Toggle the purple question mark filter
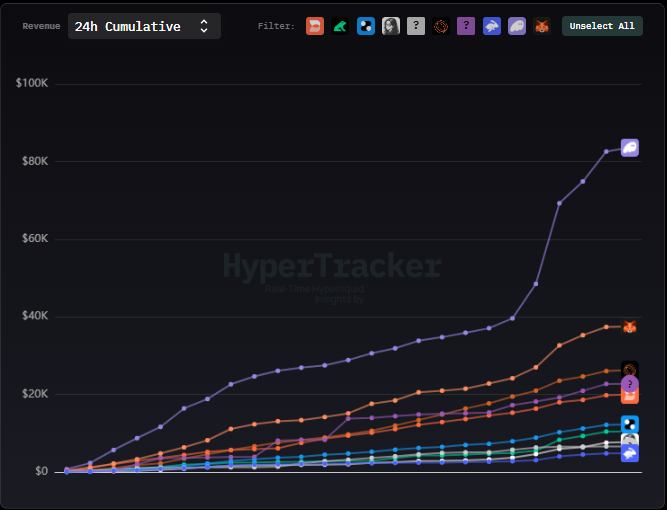The width and height of the screenshot is (667, 510). (466, 26)
